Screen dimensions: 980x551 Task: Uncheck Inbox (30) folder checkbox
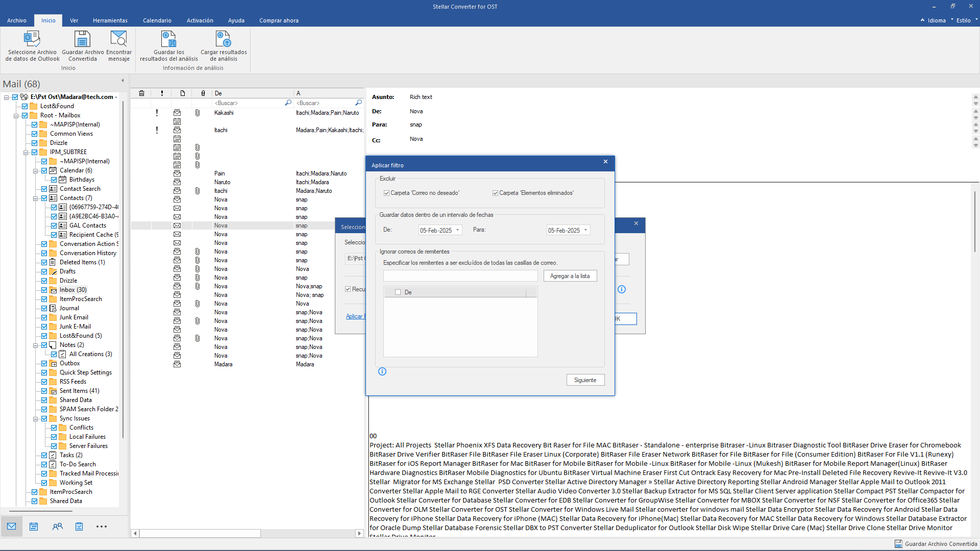[x=44, y=290]
